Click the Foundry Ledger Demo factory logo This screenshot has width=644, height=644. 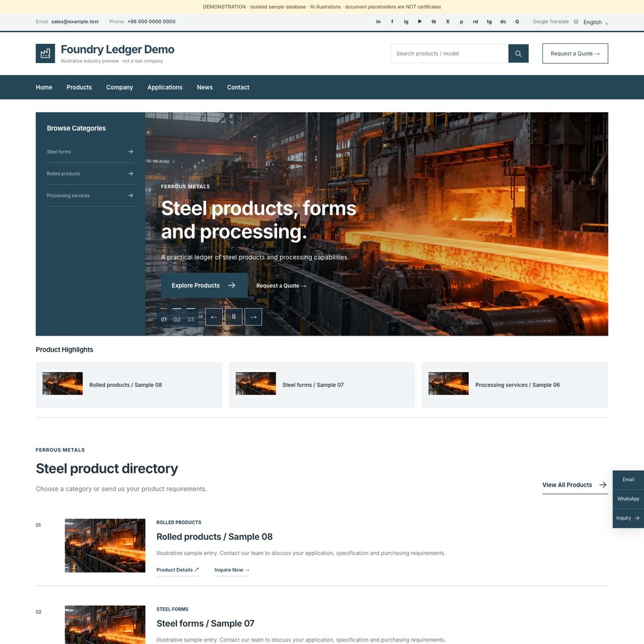(45, 53)
